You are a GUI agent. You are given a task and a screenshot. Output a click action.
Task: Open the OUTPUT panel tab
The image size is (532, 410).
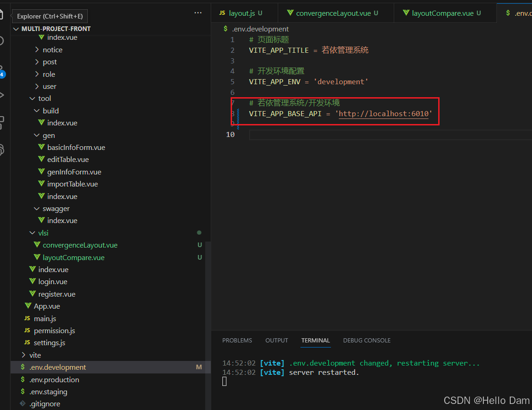click(x=276, y=341)
